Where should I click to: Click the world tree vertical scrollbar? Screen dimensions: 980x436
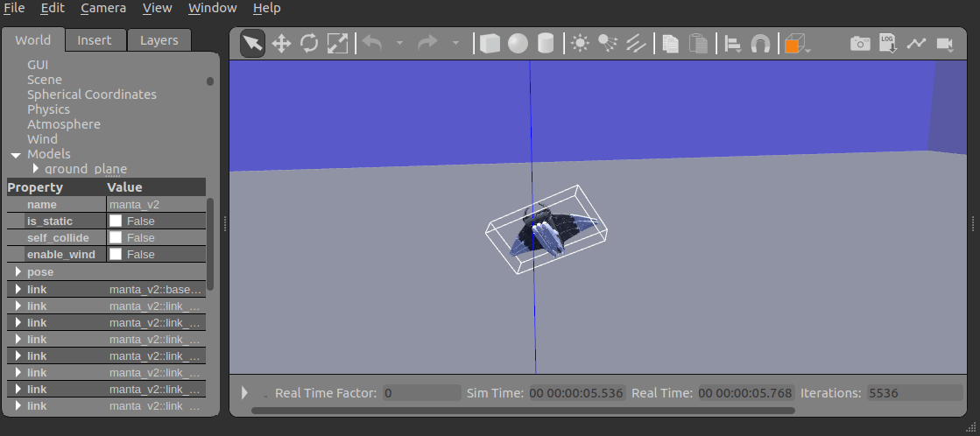(210, 81)
